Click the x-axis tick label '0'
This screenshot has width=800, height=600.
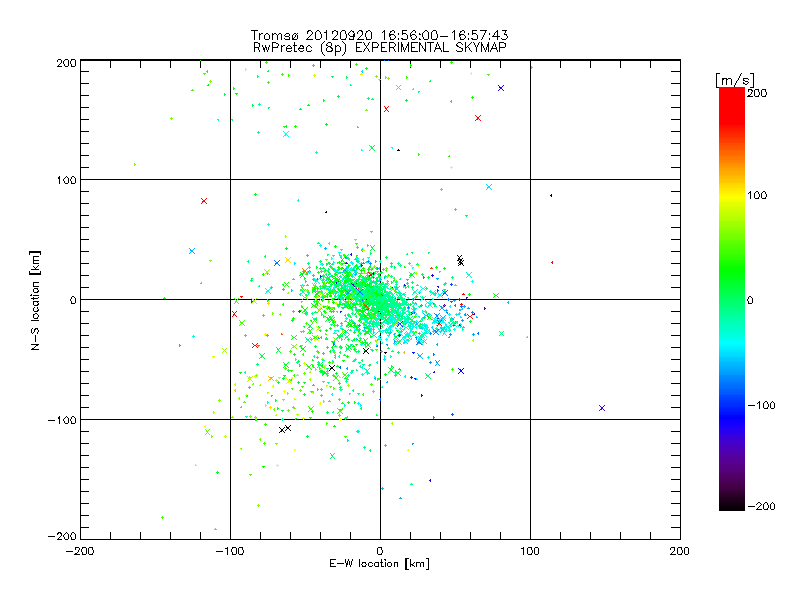tap(380, 551)
